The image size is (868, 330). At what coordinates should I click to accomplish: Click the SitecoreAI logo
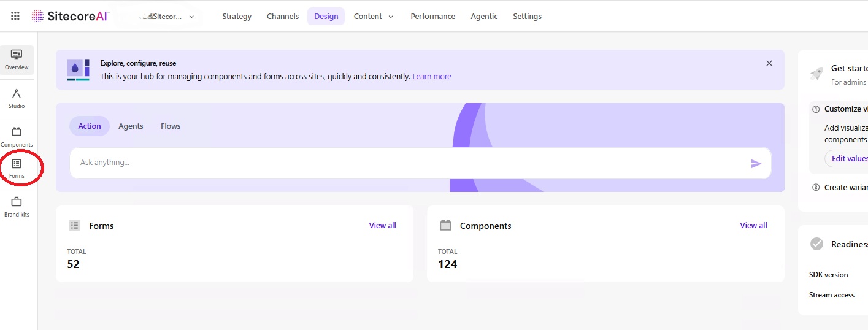(71, 16)
